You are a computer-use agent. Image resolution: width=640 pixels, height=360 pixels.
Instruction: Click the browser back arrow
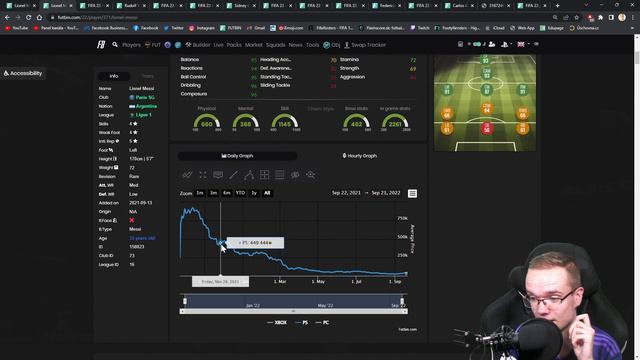click(7, 18)
